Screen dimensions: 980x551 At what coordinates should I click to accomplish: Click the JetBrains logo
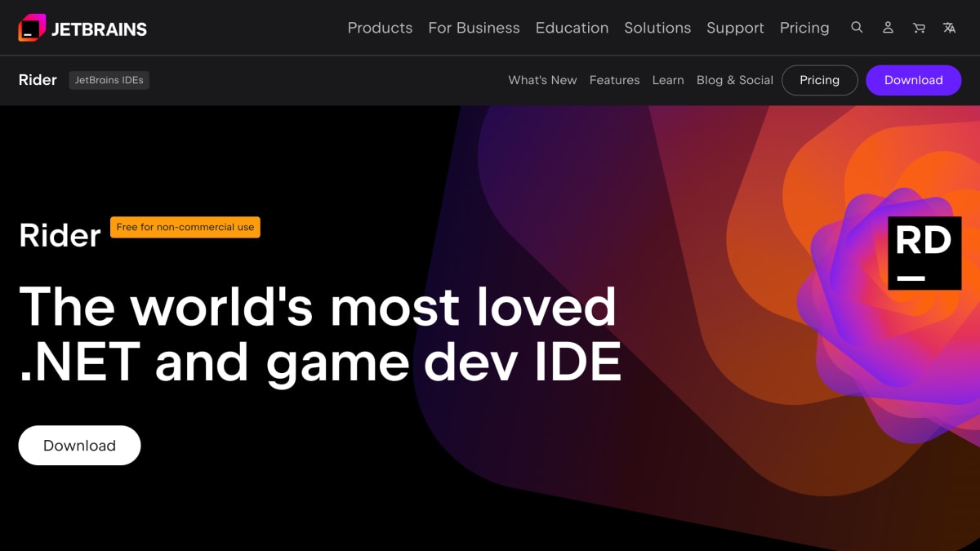click(82, 28)
